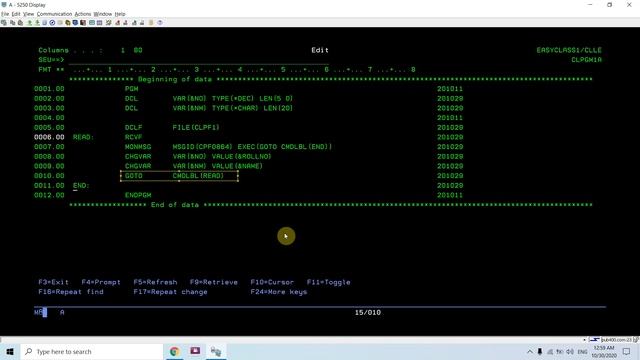
Task: Click the F10=Cursor function key label
Action: coord(272,282)
